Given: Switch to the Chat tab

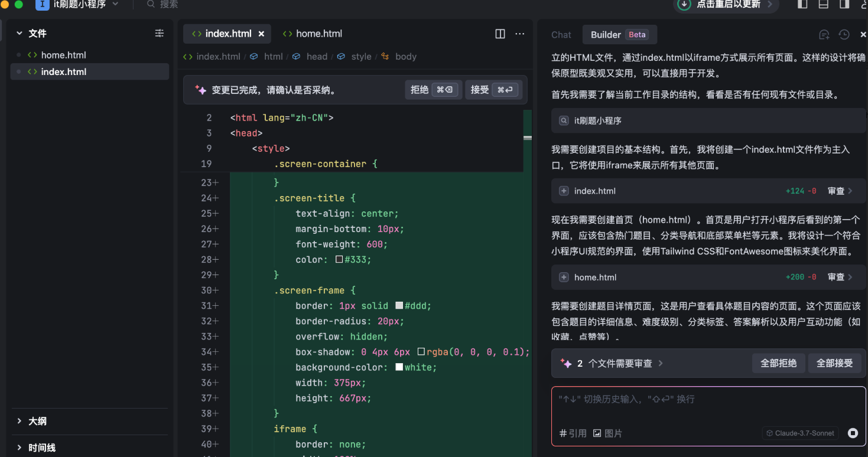Looking at the screenshot, I should tap(561, 35).
